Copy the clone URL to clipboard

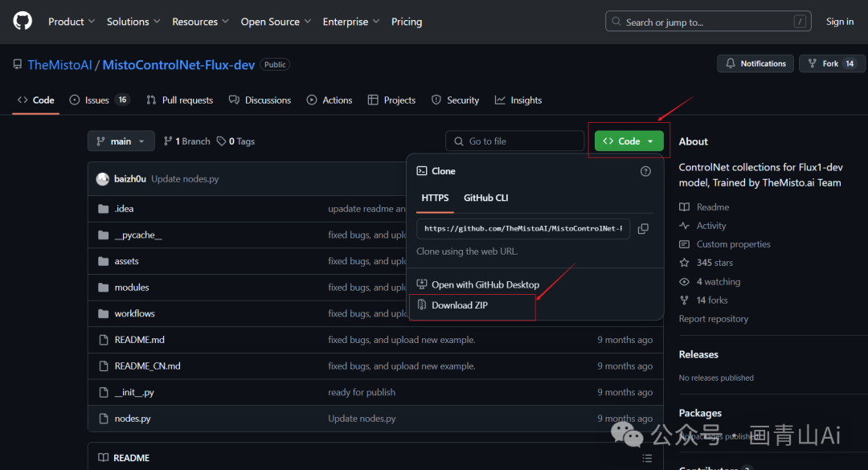click(643, 229)
